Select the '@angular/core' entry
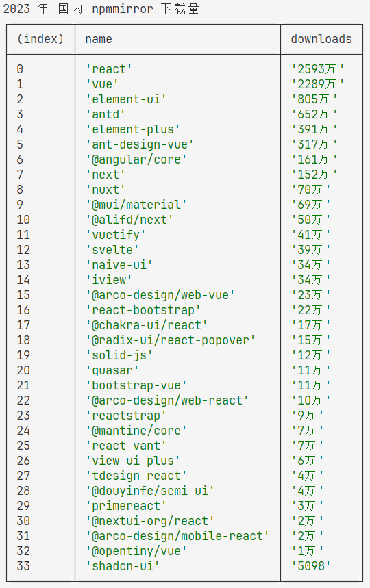 pos(136,159)
